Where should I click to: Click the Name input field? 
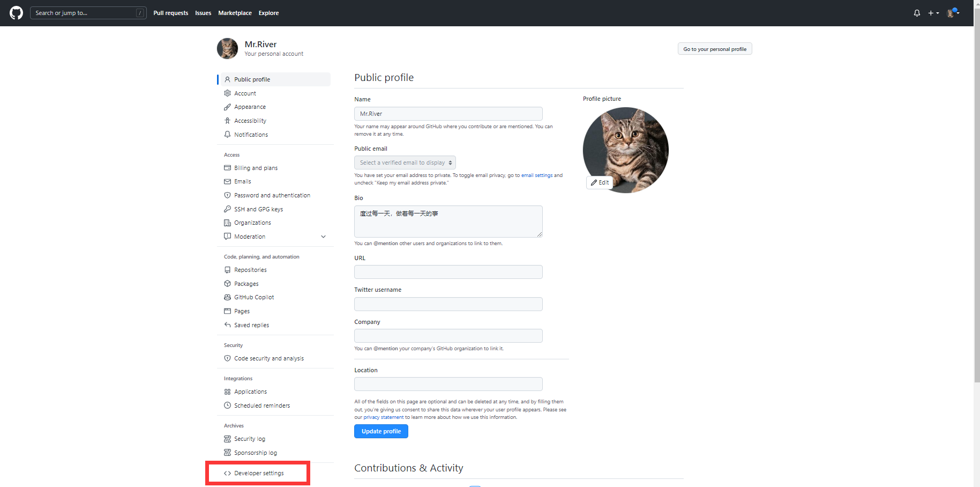[x=448, y=114]
